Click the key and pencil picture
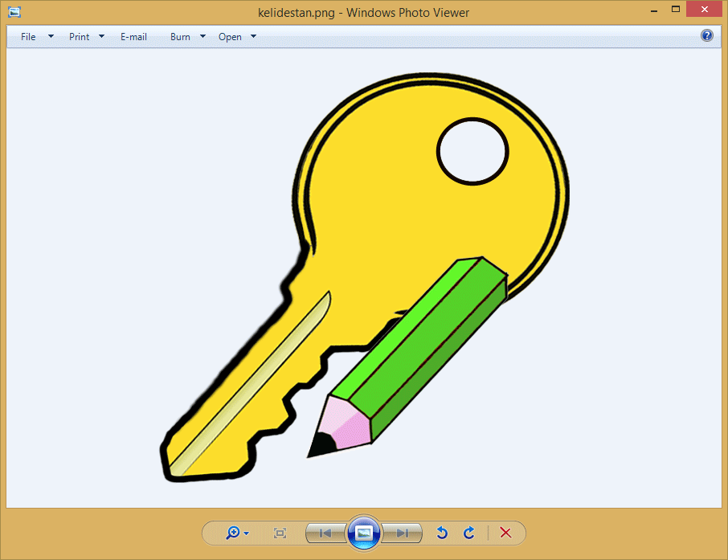 (365, 277)
